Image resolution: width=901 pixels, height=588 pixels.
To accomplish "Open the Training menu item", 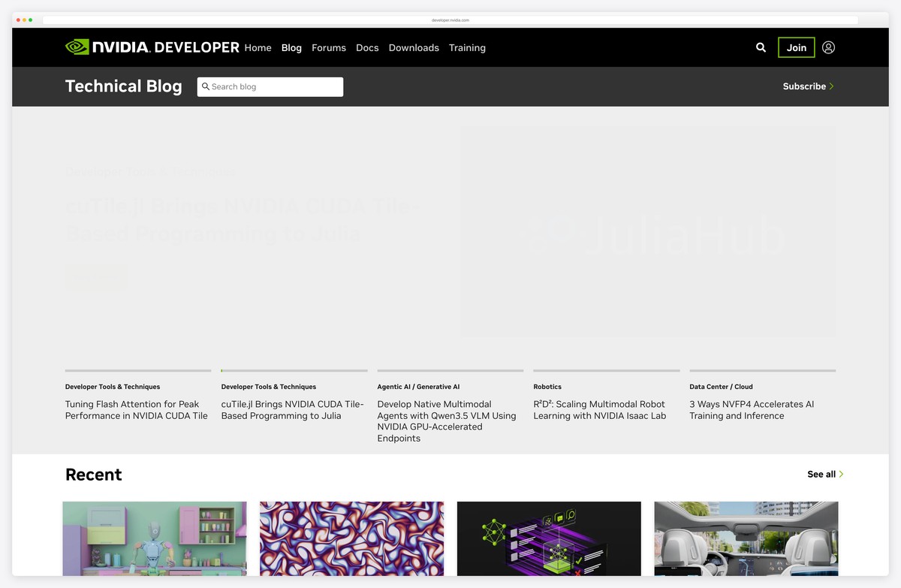I will pos(467,47).
